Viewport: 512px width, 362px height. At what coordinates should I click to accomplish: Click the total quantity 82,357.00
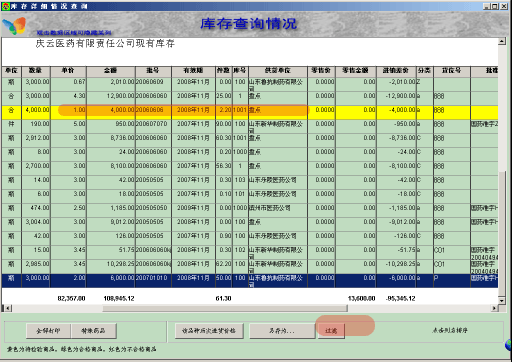(x=71, y=298)
